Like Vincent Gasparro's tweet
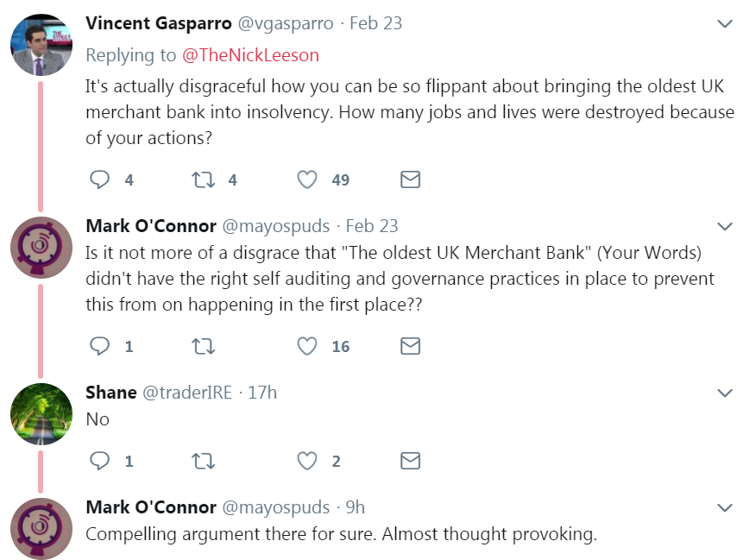 coord(307,179)
